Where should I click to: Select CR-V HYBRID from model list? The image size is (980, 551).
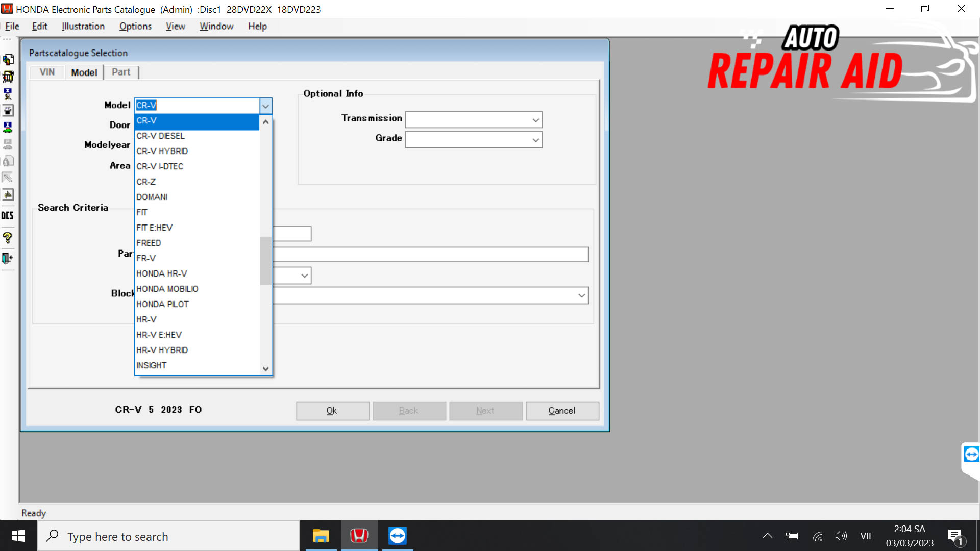[x=161, y=151]
